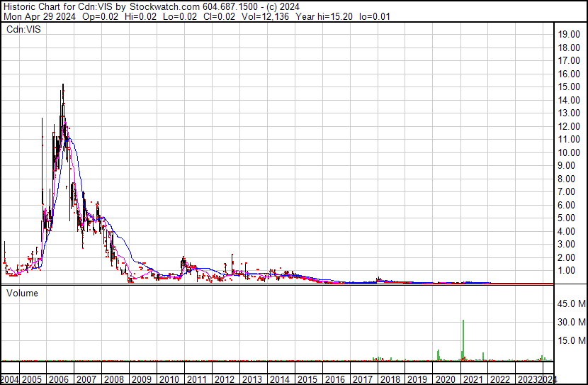Screen dimensions: 588x385
Task: Click the 4.00 price axis label
Action: point(566,232)
